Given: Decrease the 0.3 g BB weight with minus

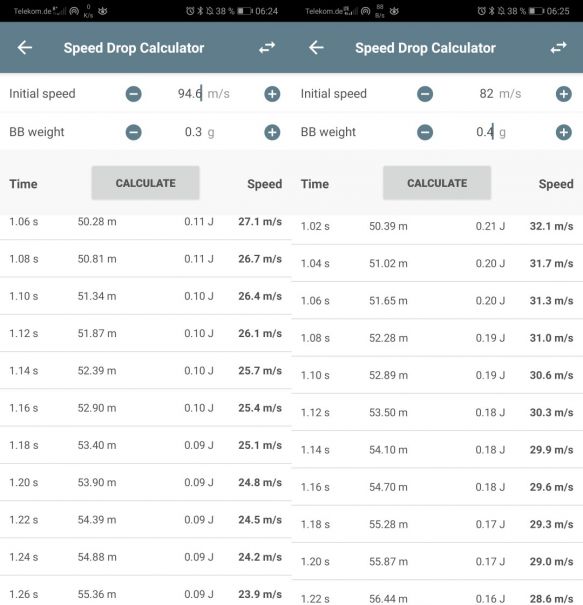Looking at the screenshot, I should pos(133,132).
